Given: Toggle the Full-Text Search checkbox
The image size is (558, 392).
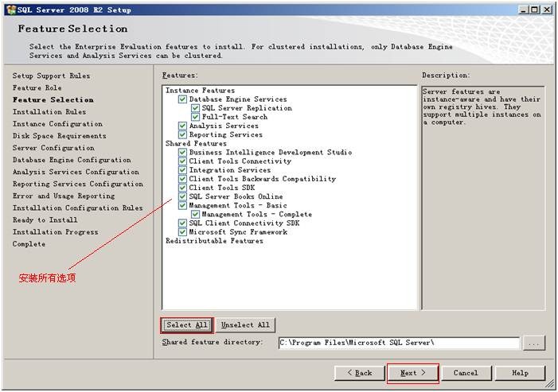Looking at the screenshot, I should [196, 117].
